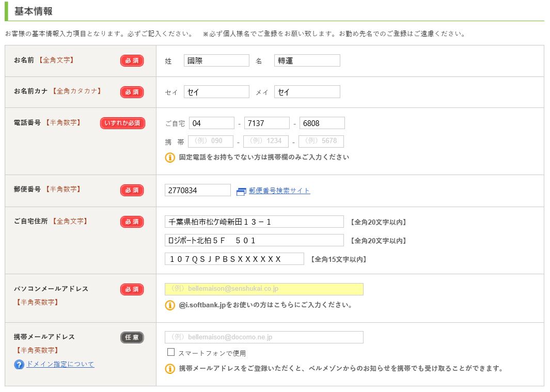Click the postal code search window icon
The width and height of the screenshot is (550, 392).
[x=241, y=191]
